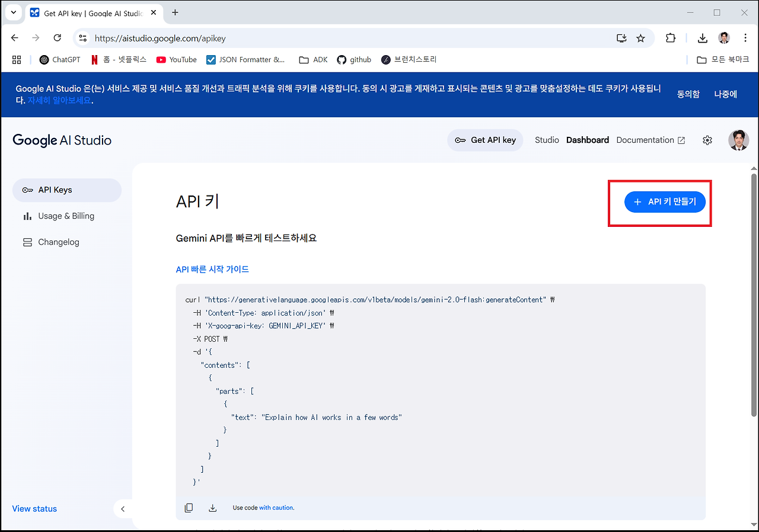Click the '-X POST' code line
Image resolution: width=759 pixels, height=532 pixels.
tap(211, 339)
